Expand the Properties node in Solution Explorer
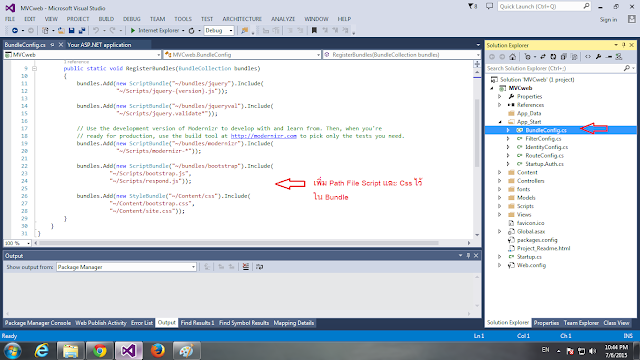The width and height of the screenshot is (640, 360). tap(500, 96)
